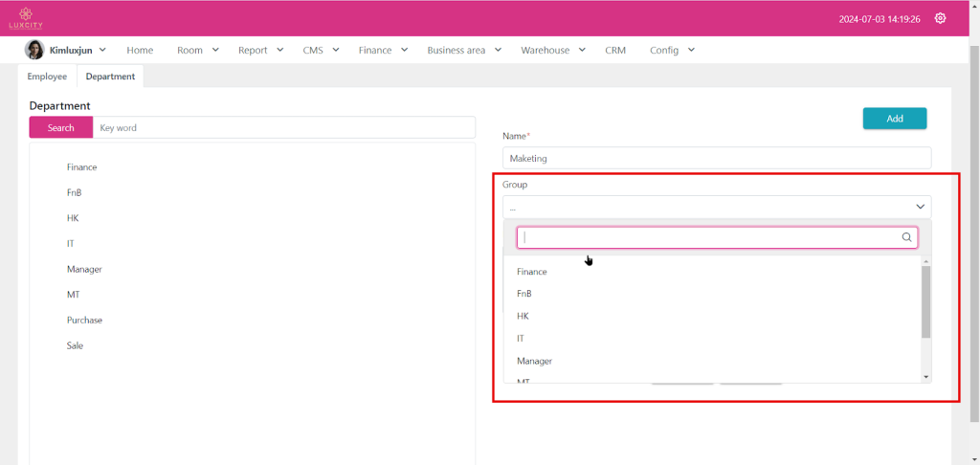Open the Finance menu dropdown
Screen dimensions: 980x465
tap(383, 50)
